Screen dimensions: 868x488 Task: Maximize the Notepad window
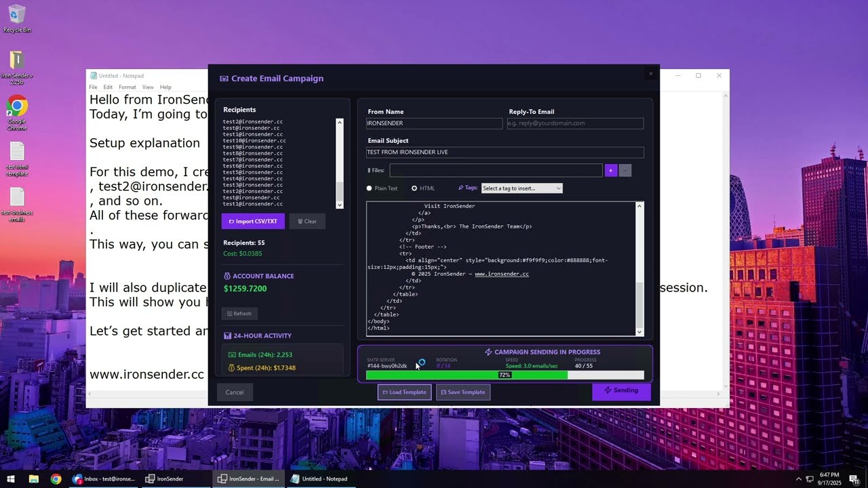click(x=698, y=75)
